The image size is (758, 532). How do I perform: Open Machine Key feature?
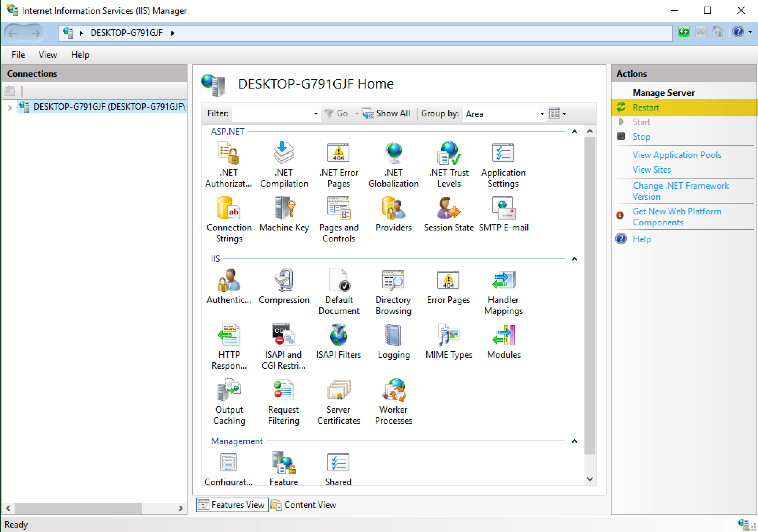284,214
